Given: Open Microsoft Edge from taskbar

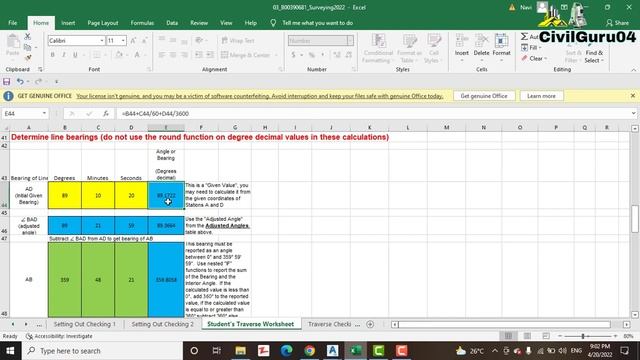Looking at the screenshot, I should coord(287,351).
